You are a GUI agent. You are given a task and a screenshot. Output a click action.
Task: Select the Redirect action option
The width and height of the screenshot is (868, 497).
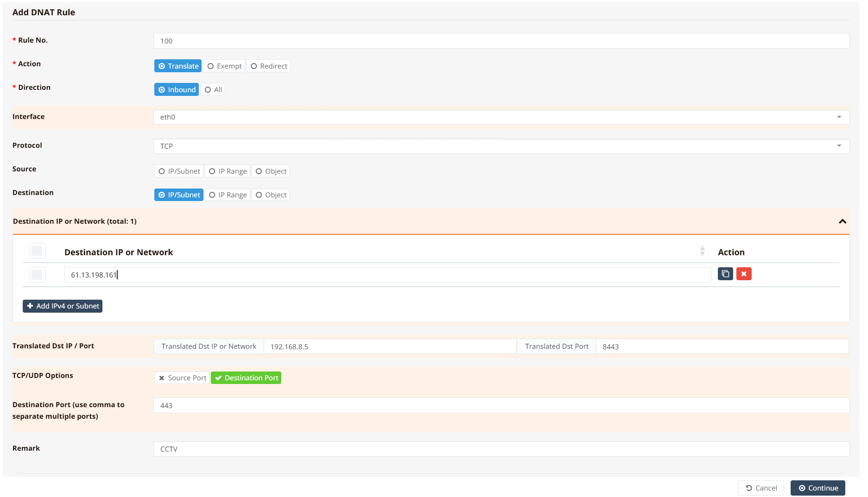coord(268,66)
